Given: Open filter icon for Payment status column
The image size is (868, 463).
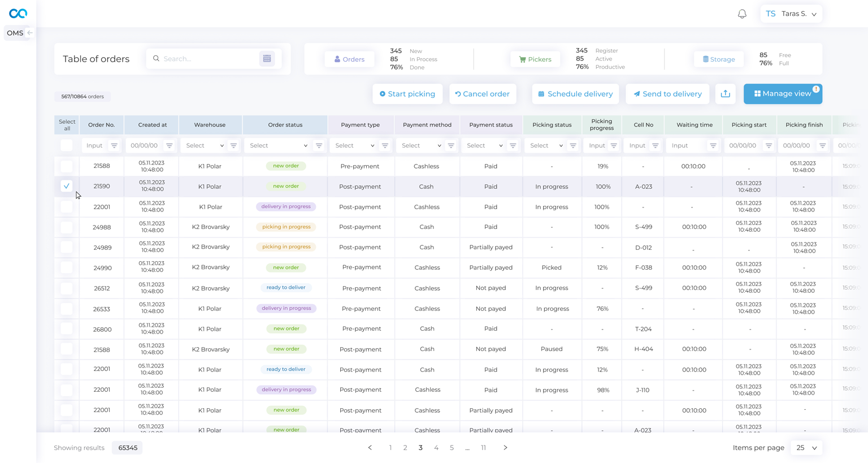Looking at the screenshot, I should [x=513, y=146].
